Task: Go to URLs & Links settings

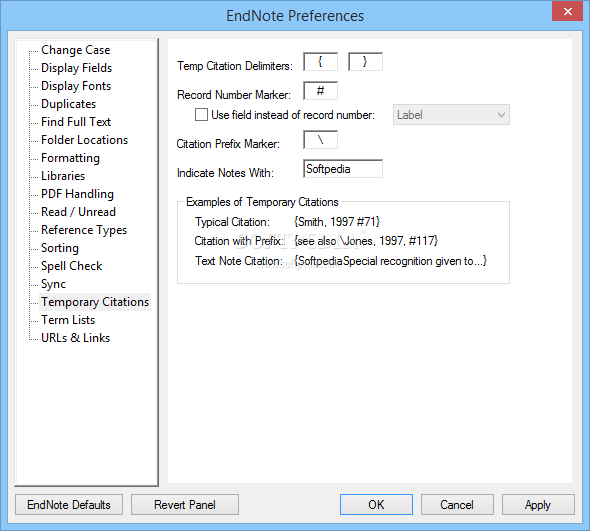Action: (76, 338)
